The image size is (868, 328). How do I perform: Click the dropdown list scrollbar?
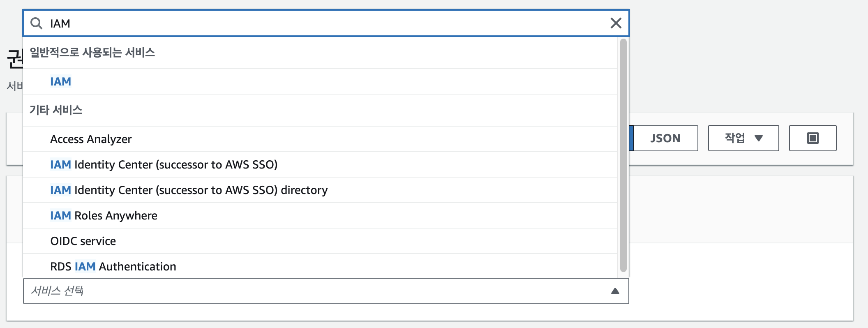point(623,155)
